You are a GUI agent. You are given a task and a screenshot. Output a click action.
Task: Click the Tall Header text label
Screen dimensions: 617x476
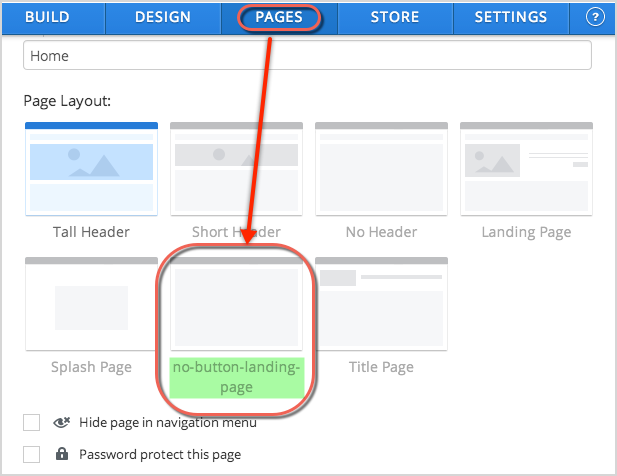tap(91, 232)
